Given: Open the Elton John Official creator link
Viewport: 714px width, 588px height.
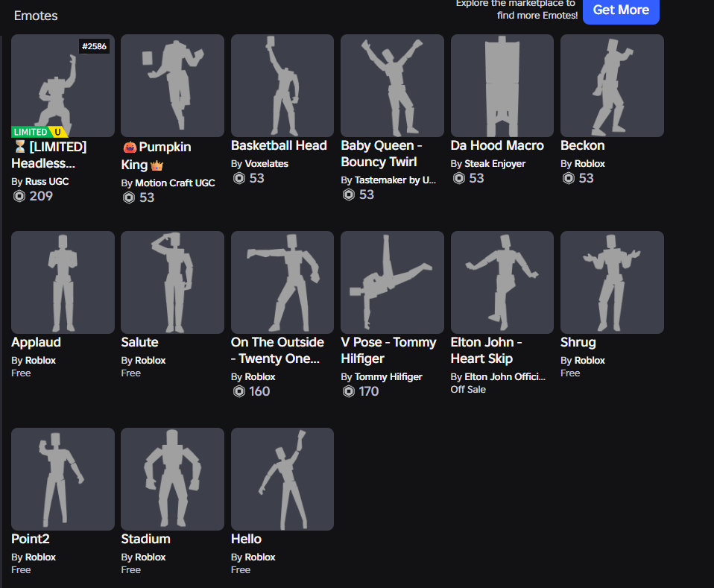Looking at the screenshot, I should pyautogui.click(x=505, y=376).
